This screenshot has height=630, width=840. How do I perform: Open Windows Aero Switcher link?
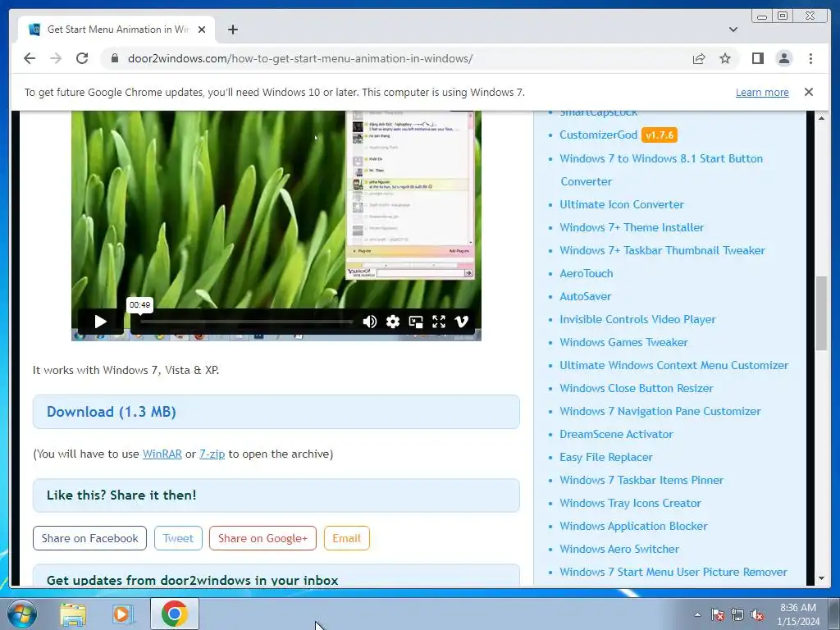tap(619, 549)
